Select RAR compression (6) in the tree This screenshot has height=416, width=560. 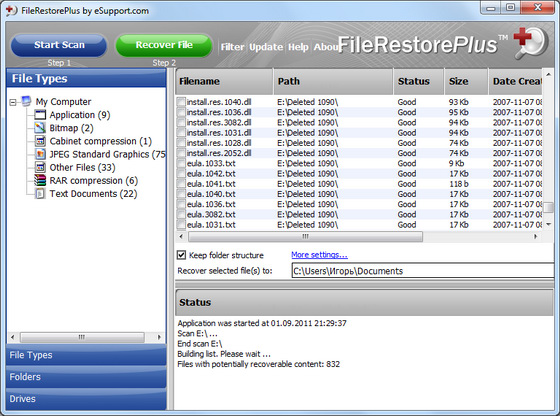94,181
